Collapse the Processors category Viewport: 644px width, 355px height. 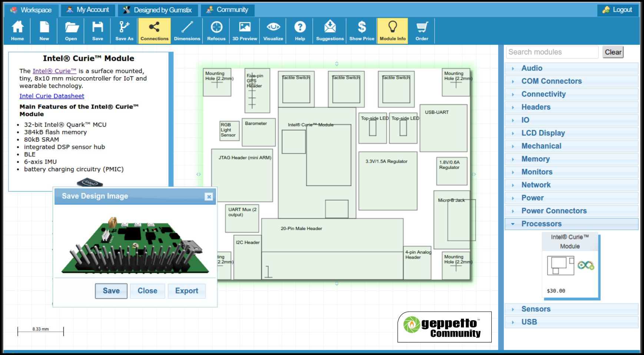571,224
